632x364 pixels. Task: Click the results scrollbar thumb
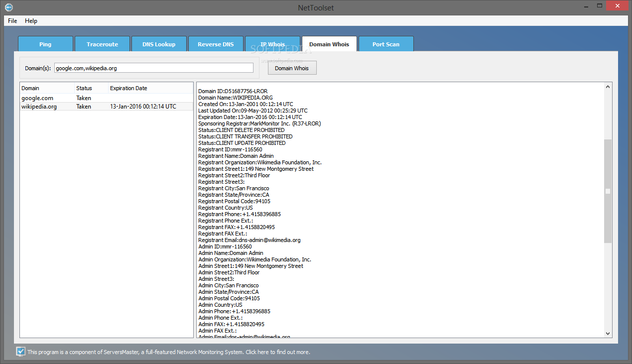coord(608,191)
